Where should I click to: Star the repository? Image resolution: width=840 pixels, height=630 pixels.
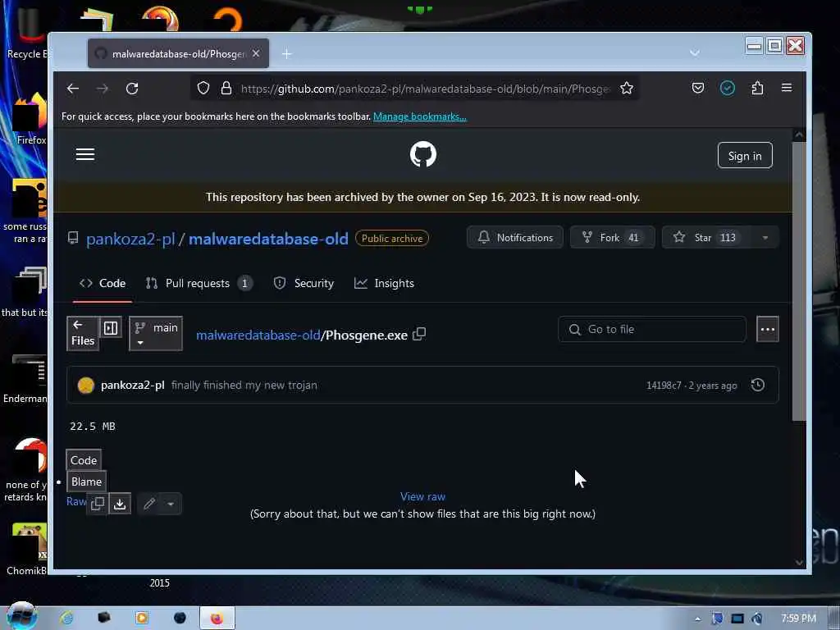pos(706,237)
